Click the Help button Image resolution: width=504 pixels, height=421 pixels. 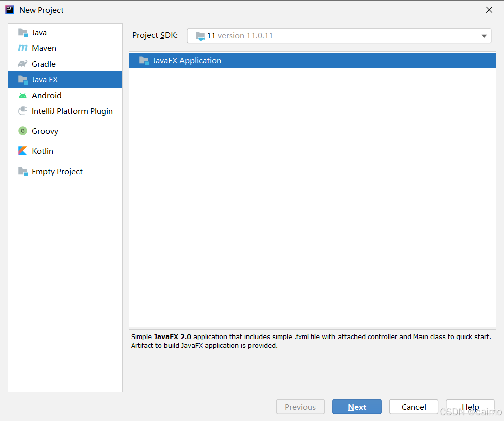[470, 407]
